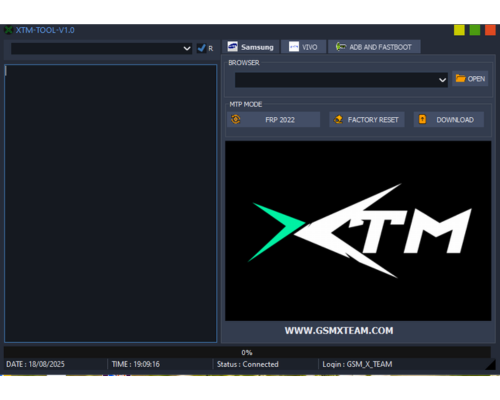
Task: Click the XTM app icon in title bar
Action: pyautogui.click(x=8, y=30)
